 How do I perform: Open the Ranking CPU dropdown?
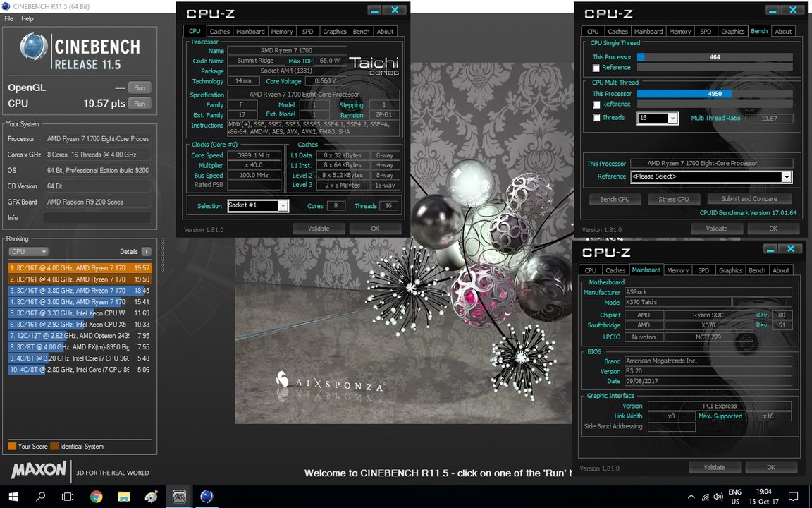point(28,251)
